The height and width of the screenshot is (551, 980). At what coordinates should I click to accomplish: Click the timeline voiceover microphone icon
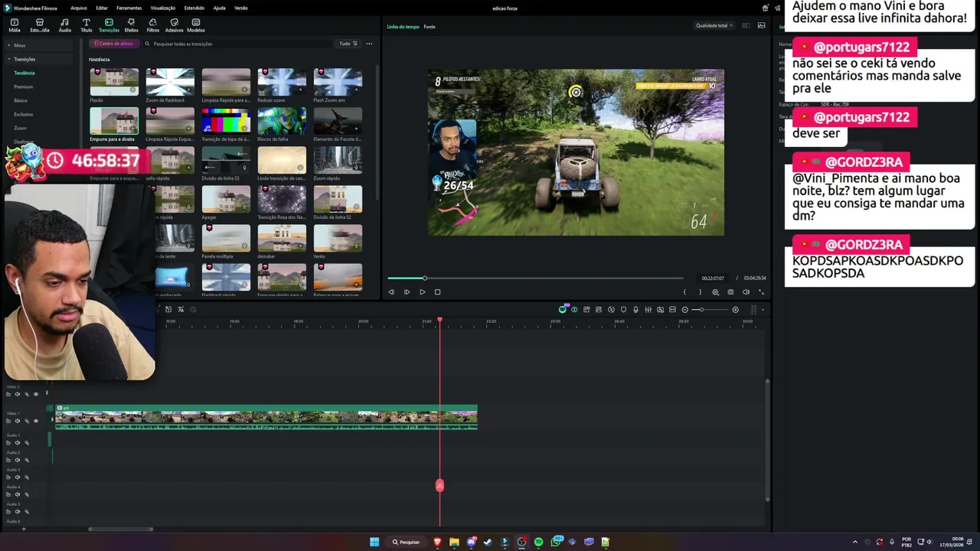click(635, 309)
